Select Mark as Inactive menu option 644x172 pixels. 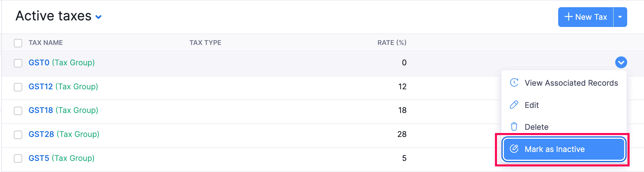click(555, 149)
